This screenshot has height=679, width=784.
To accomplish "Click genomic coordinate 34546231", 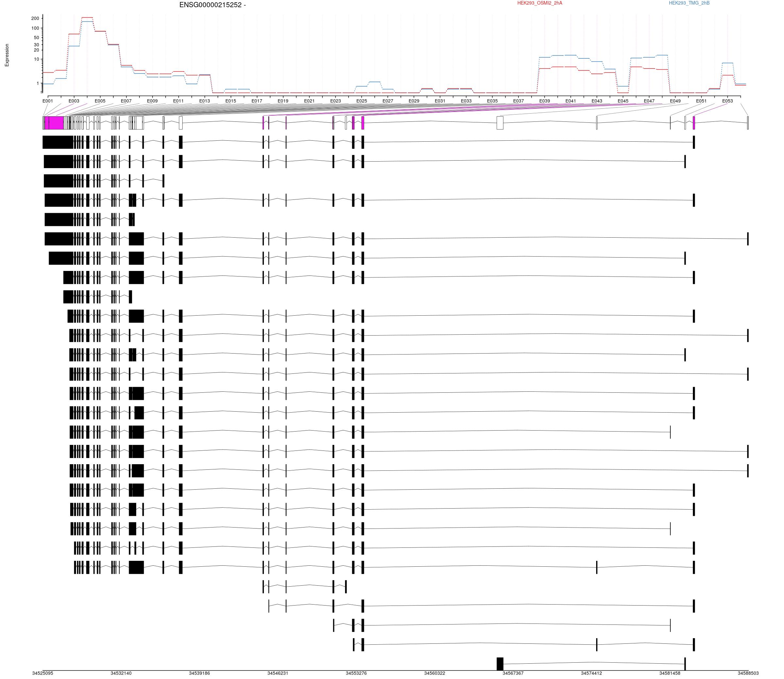I will tap(278, 673).
